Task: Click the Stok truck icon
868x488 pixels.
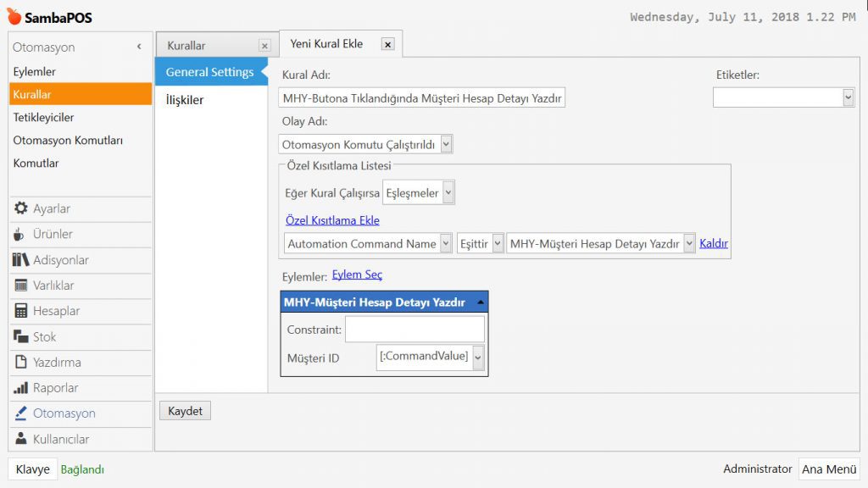Action: pyautogui.click(x=21, y=337)
